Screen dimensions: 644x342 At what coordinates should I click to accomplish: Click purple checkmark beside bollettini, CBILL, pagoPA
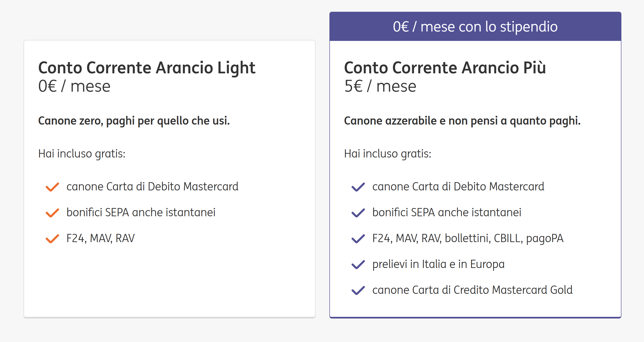(358, 239)
